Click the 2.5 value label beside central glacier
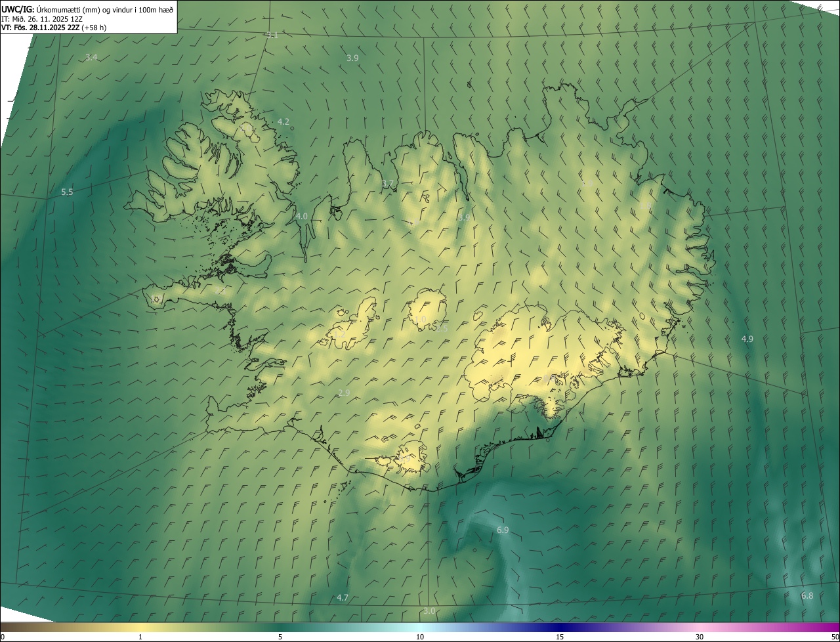840x642 pixels. coord(442,328)
